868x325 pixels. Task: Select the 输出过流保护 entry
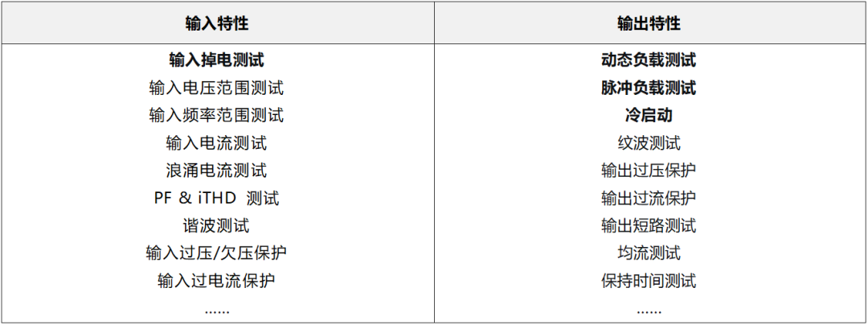(x=649, y=198)
